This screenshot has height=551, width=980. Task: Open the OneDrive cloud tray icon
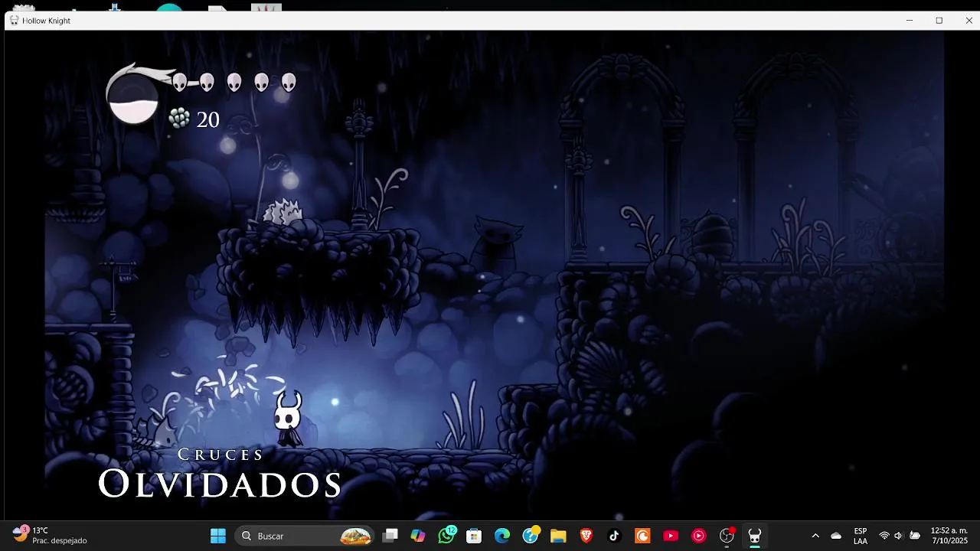pos(836,536)
